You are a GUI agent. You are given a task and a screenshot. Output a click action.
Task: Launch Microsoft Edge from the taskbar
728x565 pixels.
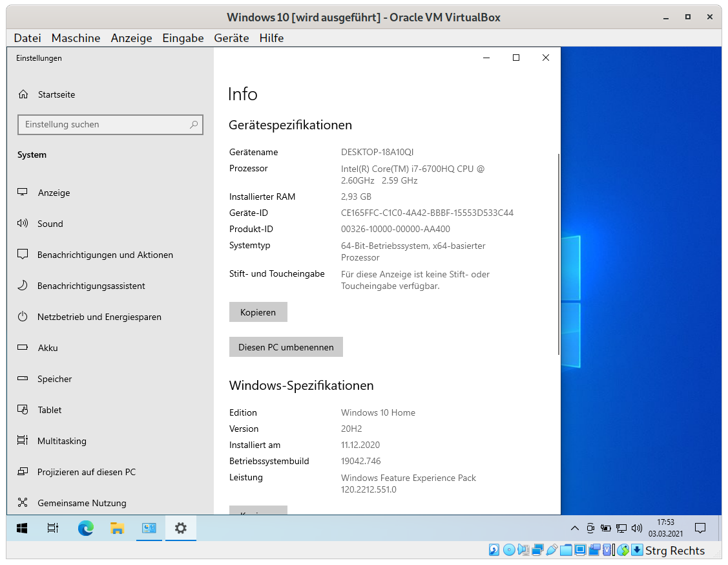click(x=85, y=528)
